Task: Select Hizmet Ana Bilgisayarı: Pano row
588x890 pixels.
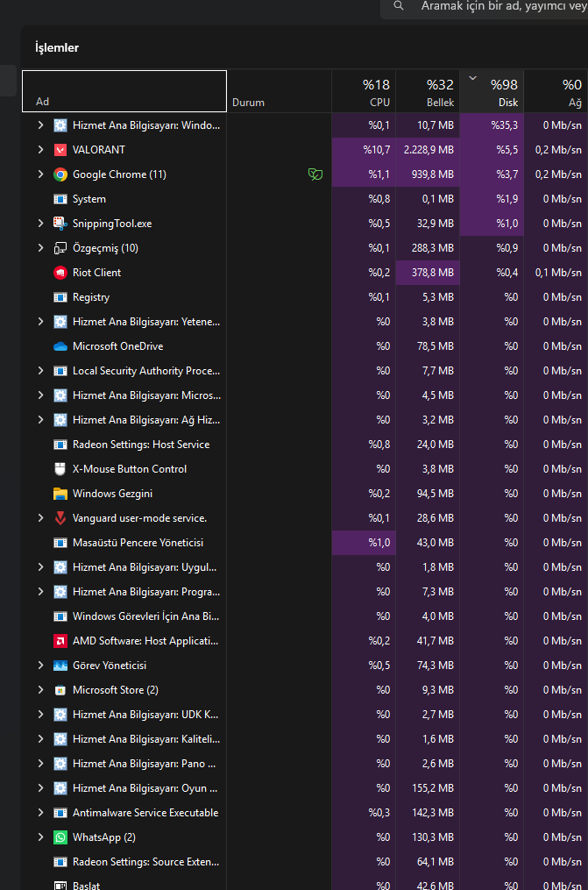Action: point(305,764)
